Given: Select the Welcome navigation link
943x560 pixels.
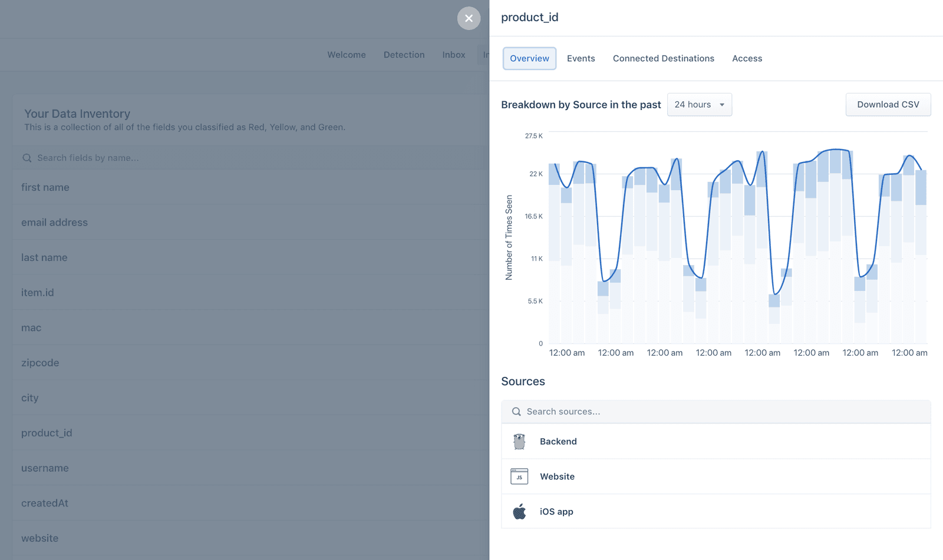Looking at the screenshot, I should (346, 54).
